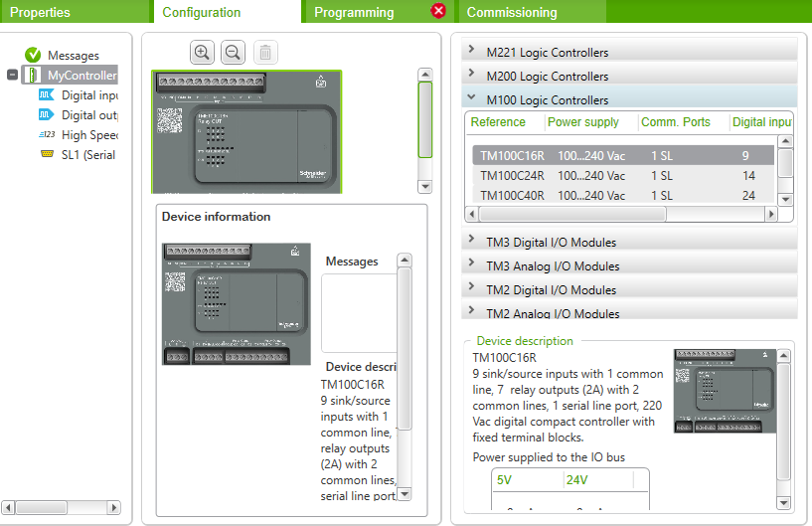Image resolution: width=812 pixels, height=526 pixels.
Task: Expand TM3 Analog I/O Modules
Action: pyautogui.click(x=471, y=263)
